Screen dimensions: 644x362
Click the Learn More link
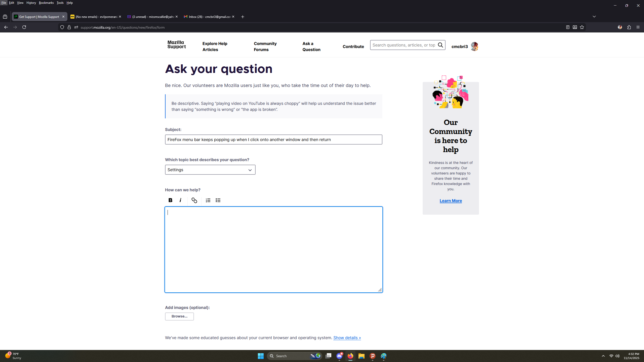[451, 201]
